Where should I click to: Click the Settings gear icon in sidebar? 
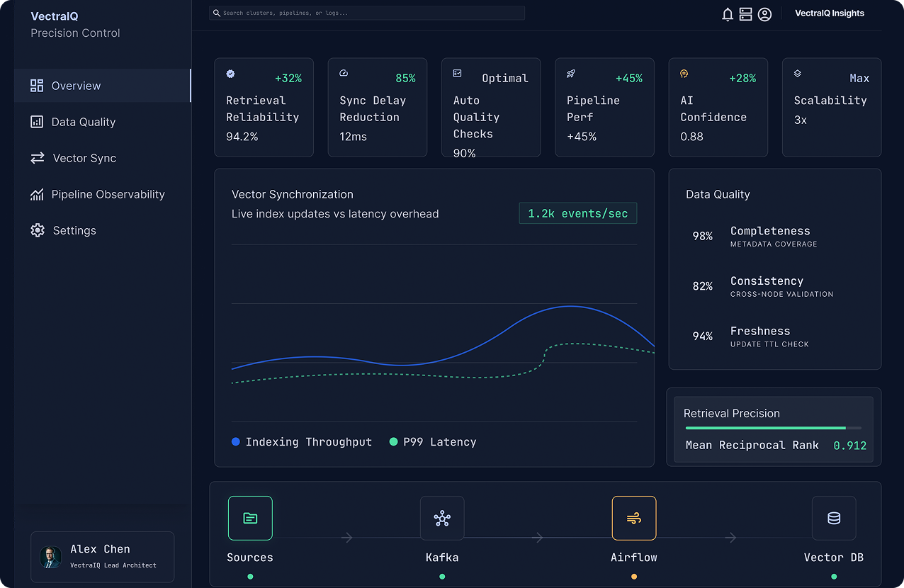[x=38, y=230]
